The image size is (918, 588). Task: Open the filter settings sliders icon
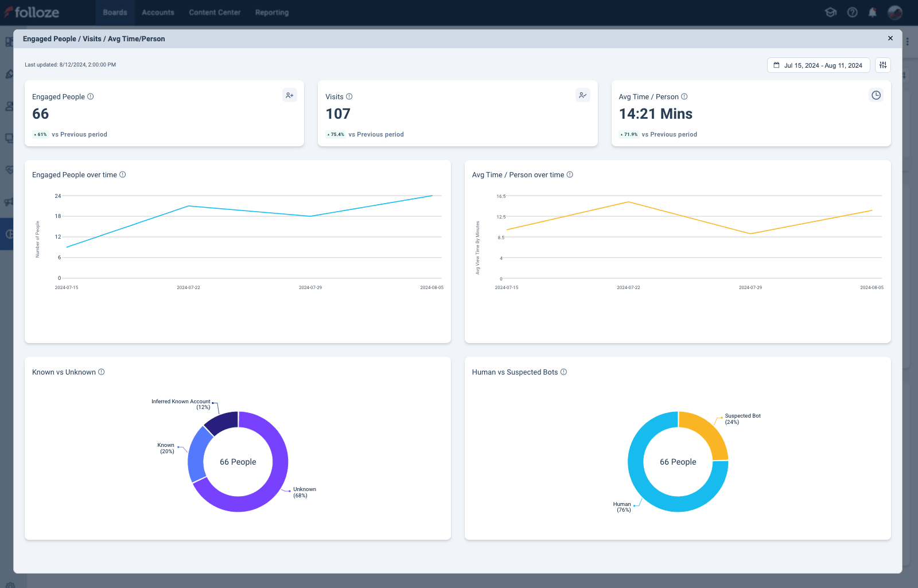(883, 65)
